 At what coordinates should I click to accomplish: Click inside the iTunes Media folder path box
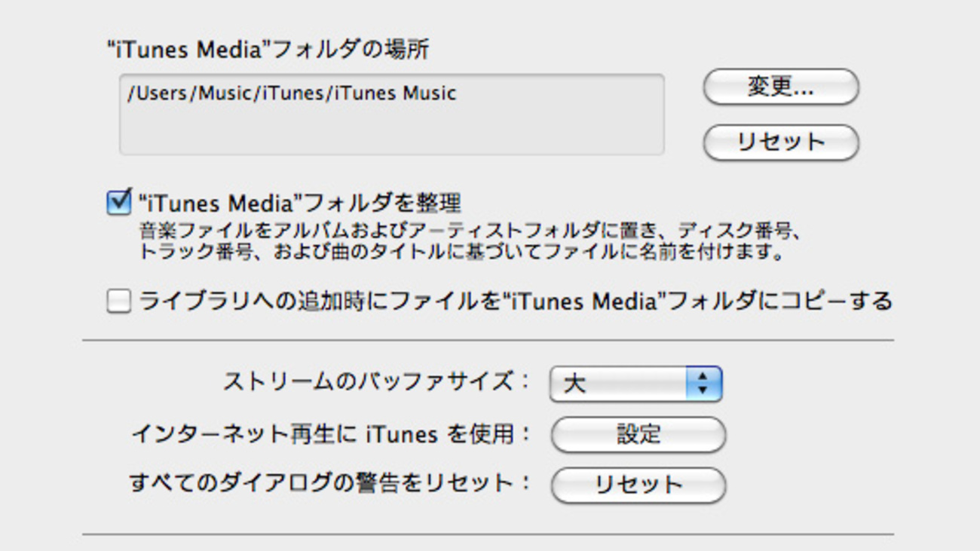(391, 115)
